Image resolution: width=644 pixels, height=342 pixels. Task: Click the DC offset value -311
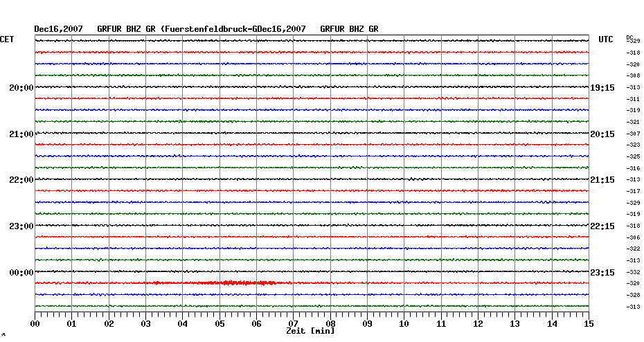tap(634, 100)
